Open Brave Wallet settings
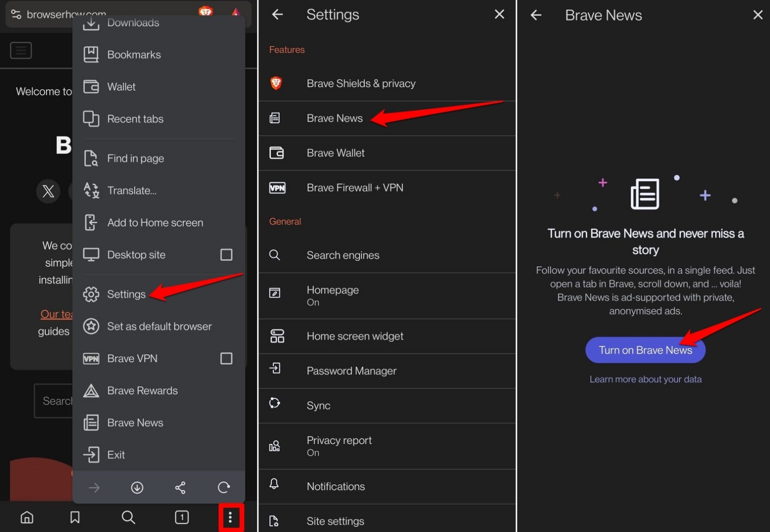This screenshot has height=532, width=770. click(x=387, y=153)
